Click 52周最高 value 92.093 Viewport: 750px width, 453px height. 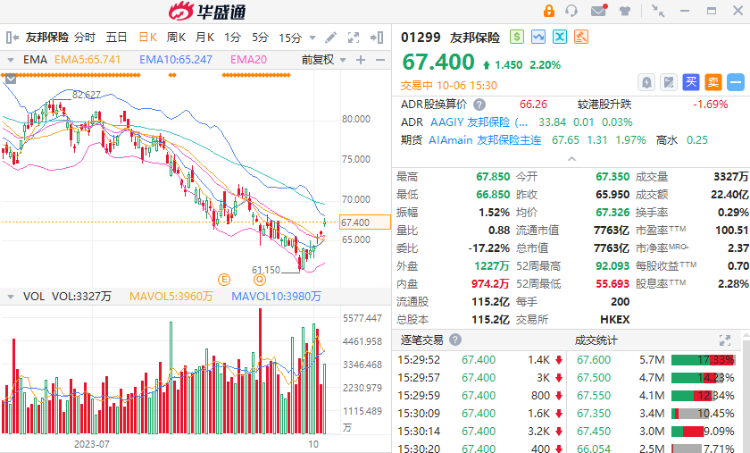point(612,266)
